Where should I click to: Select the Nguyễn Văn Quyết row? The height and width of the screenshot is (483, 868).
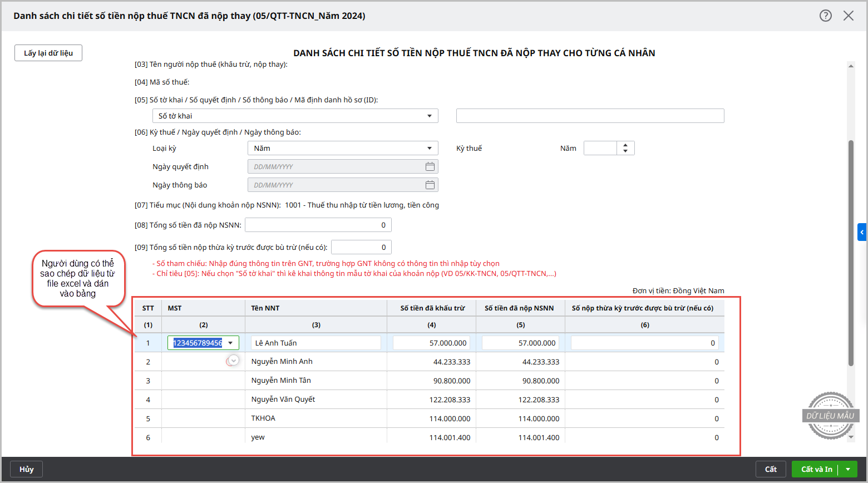(x=283, y=399)
